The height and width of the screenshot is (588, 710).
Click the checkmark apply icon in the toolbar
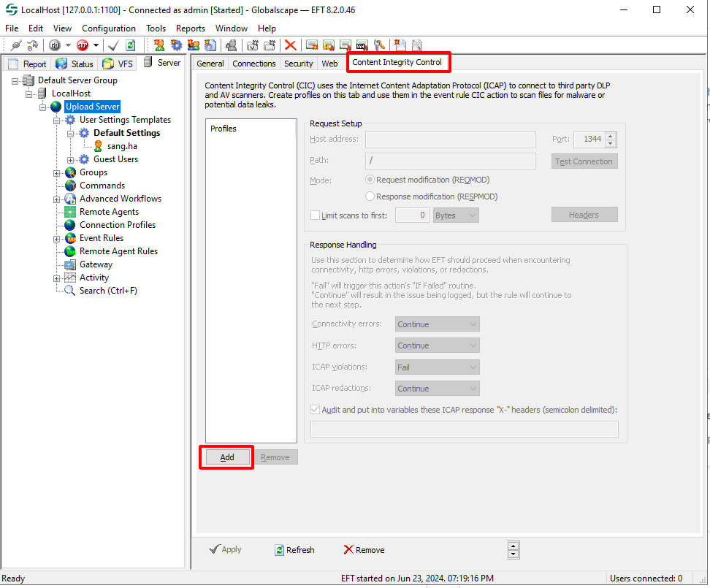(113, 45)
